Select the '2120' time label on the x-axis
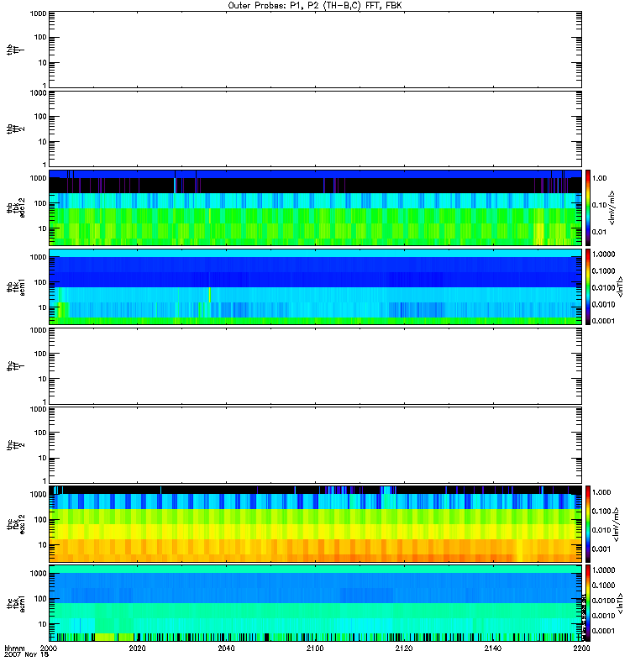This screenshot has height=672, width=630. point(404,648)
